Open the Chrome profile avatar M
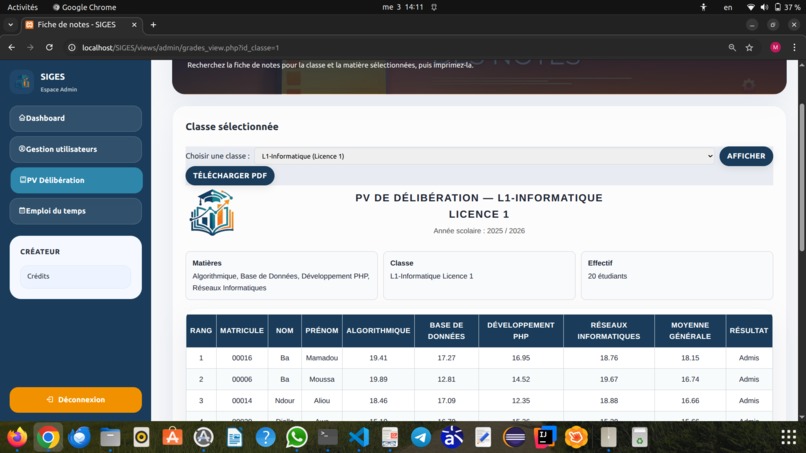This screenshot has height=453, width=806. [x=775, y=47]
